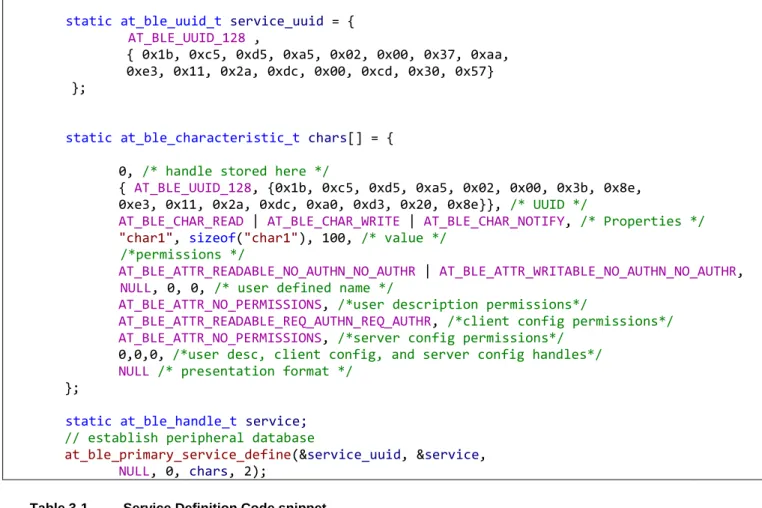Click the 'Service Definition Code snippet' caption
Screen dimensions: 762x508
(x=225, y=505)
